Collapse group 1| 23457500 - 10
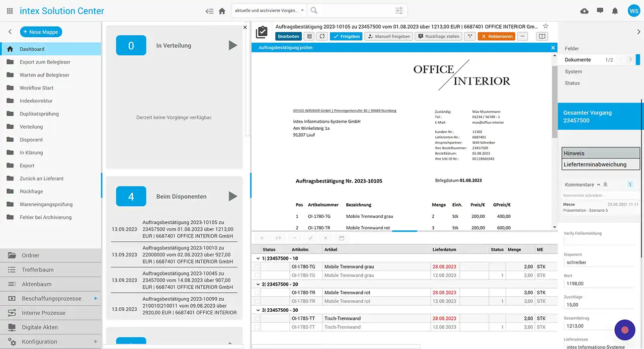 pos(257,258)
